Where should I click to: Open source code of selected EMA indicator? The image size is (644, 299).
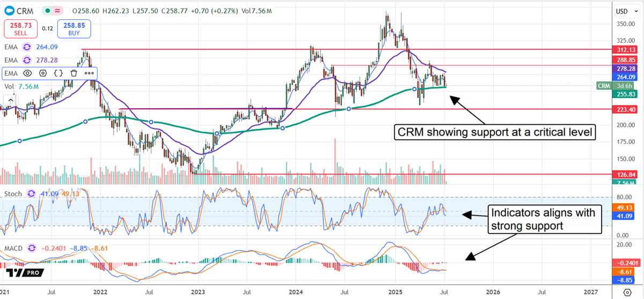58,73
